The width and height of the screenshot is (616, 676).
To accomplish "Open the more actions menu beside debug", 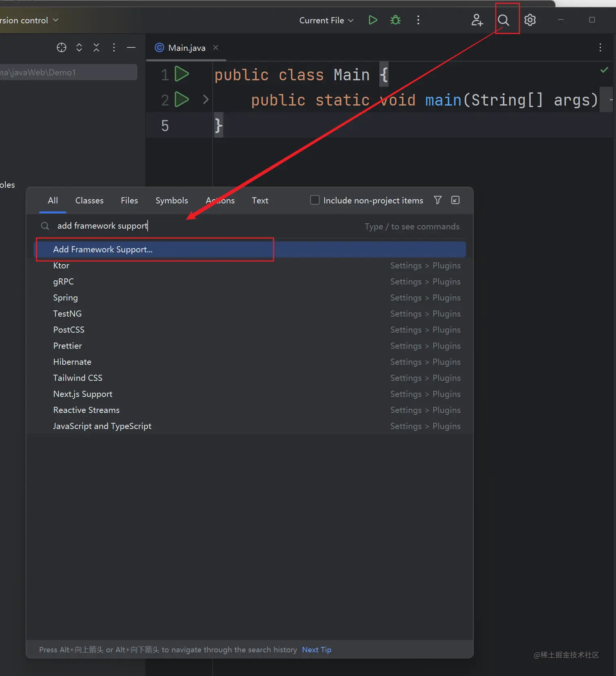I will pos(418,20).
